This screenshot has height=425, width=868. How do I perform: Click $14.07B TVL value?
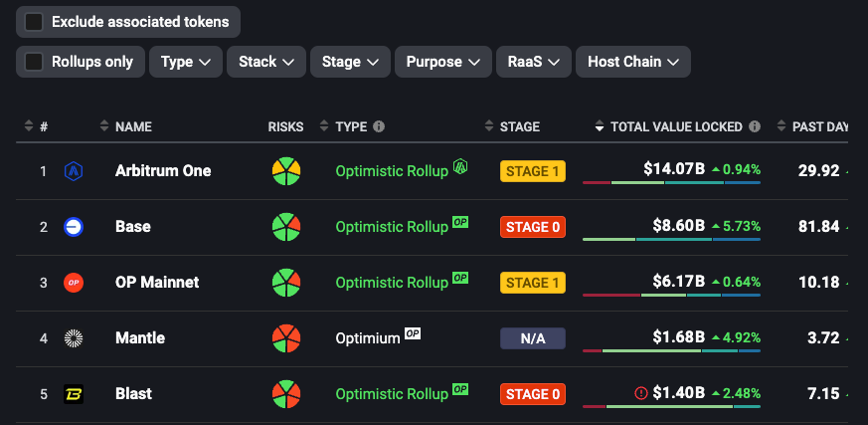[x=674, y=169]
